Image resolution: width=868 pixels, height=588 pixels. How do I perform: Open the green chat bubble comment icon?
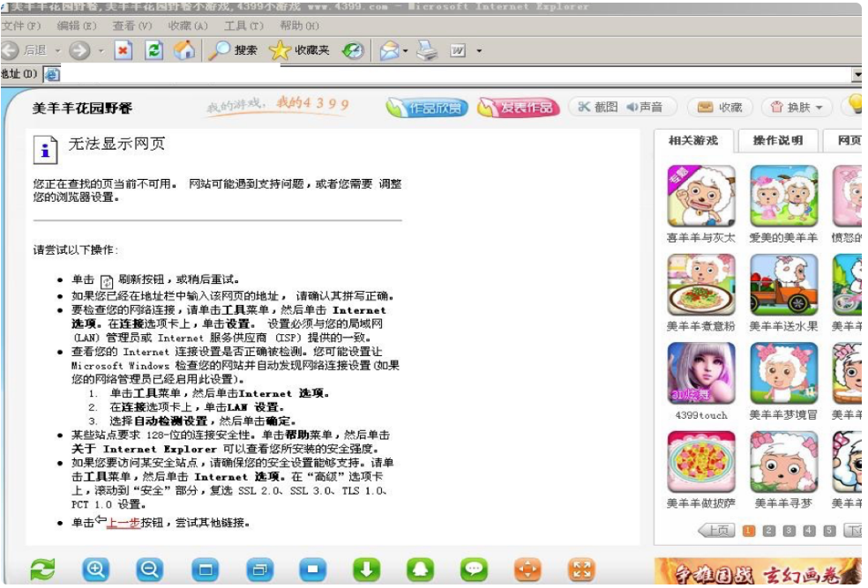pyautogui.click(x=474, y=569)
